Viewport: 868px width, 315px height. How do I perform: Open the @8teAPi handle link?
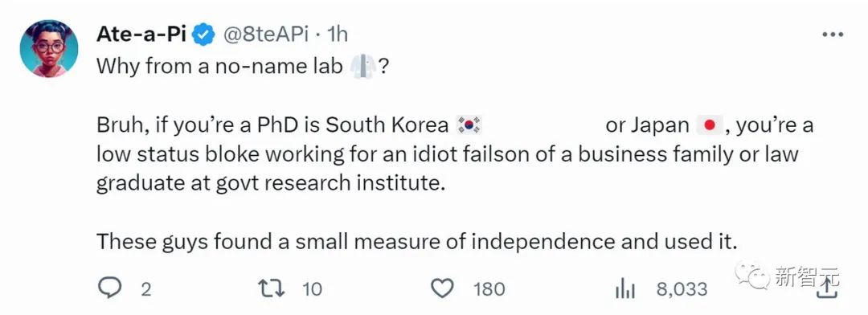click(x=266, y=35)
